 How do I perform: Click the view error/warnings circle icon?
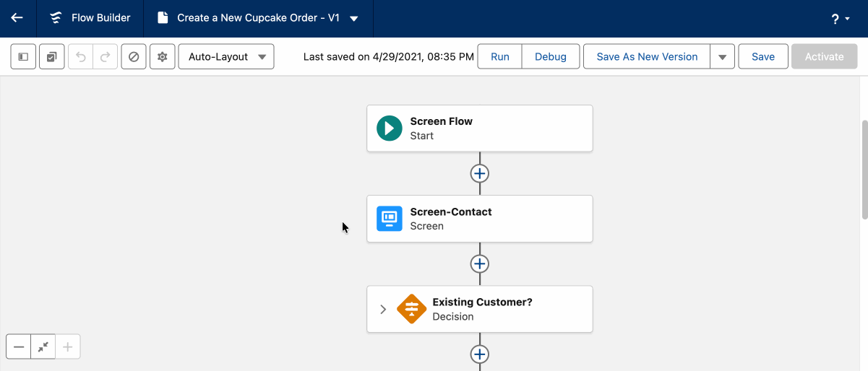(134, 57)
